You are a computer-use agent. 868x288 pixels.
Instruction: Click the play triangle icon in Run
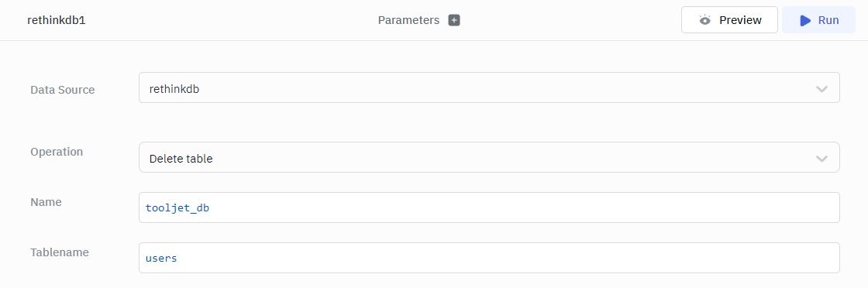click(805, 20)
